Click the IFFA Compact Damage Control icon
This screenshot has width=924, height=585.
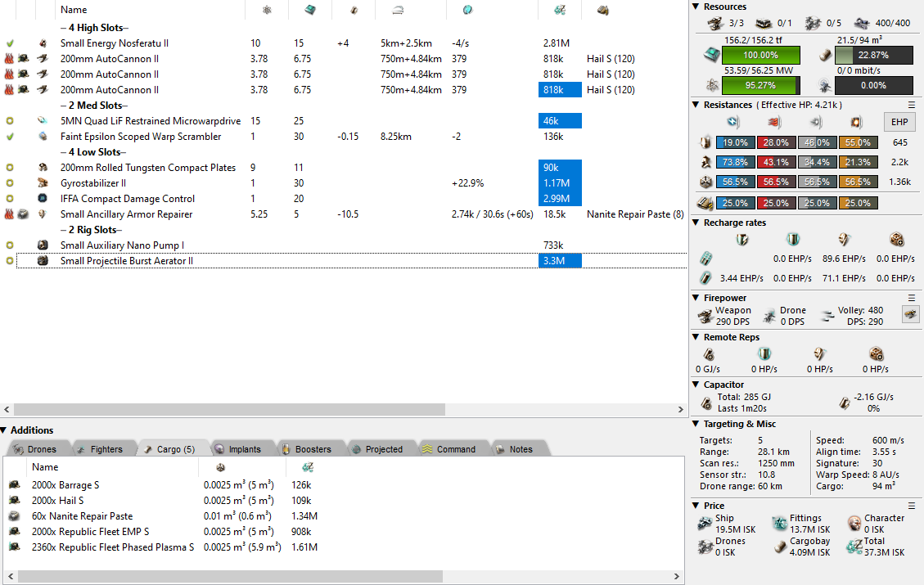pos(43,199)
